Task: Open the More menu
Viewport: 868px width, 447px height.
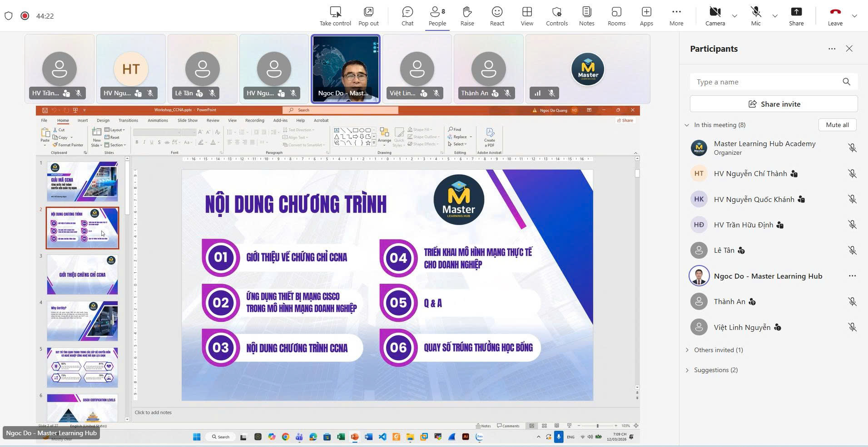Action: (676, 16)
